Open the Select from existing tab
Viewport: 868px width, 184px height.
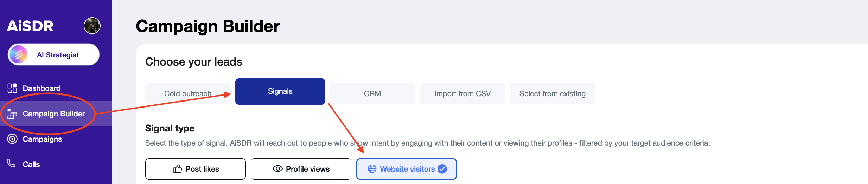coord(553,93)
